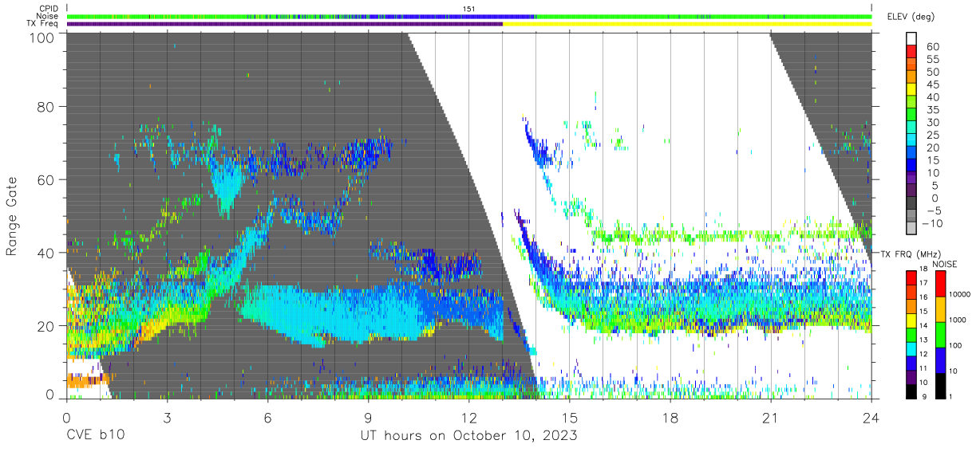This screenshot has width=980, height=452.
Task: Select the CPID row label
Action: point(49,9)
